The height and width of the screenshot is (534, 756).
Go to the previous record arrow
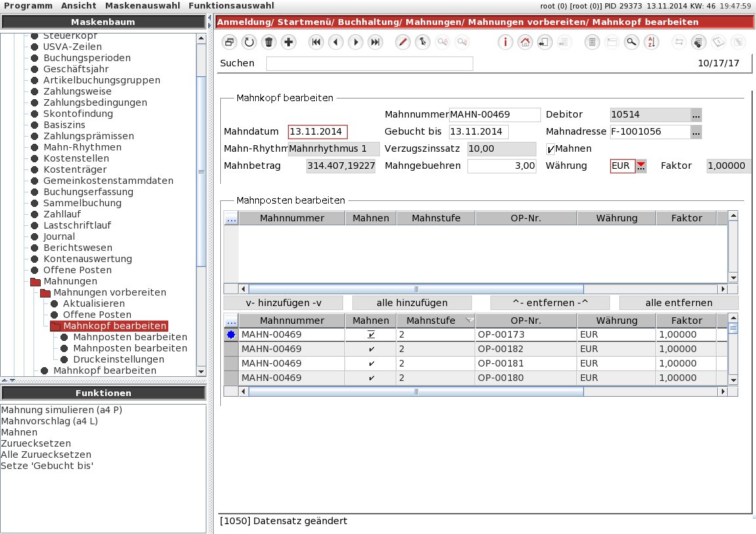pos(335,43)
